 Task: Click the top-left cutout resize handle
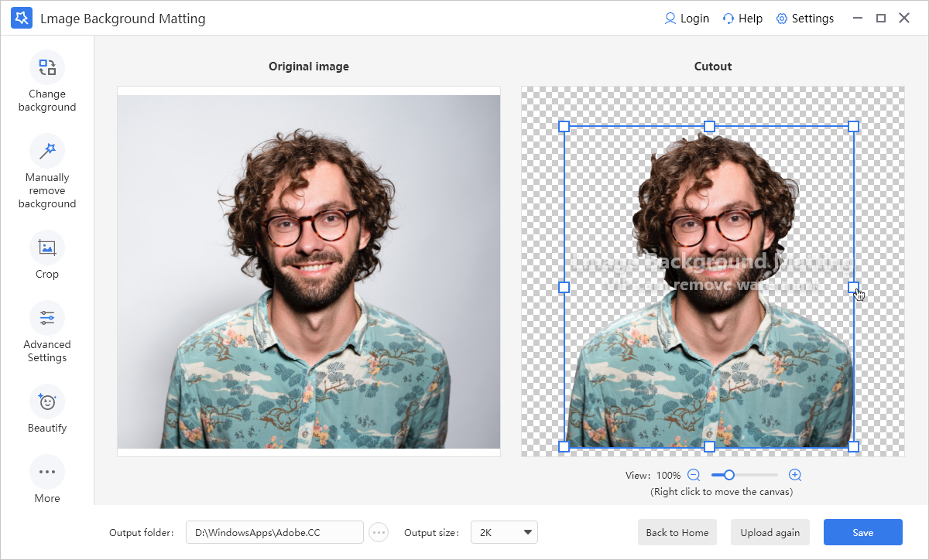pyautogui.click(x=564, y=126)
